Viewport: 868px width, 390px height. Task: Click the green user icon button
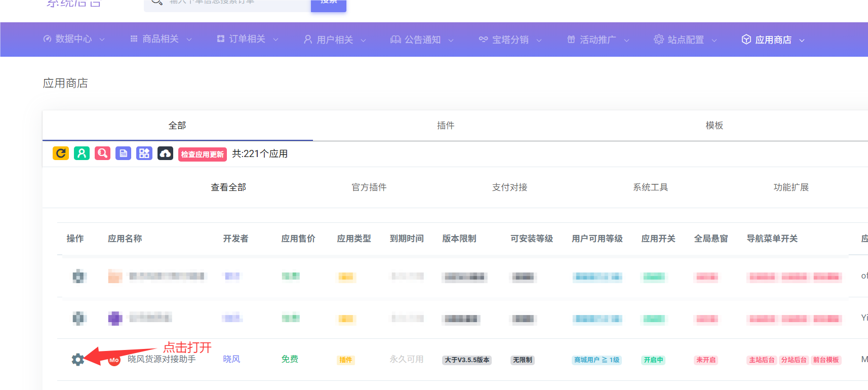(82, 153)
